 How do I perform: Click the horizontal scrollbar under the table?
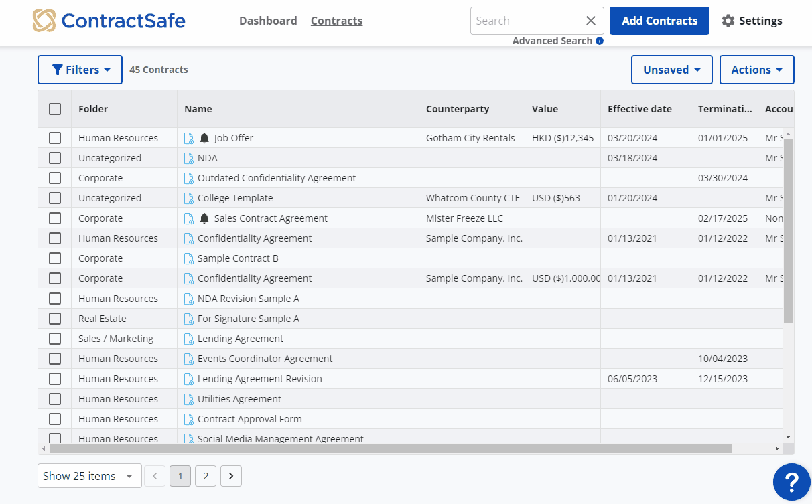coord(390,448)
